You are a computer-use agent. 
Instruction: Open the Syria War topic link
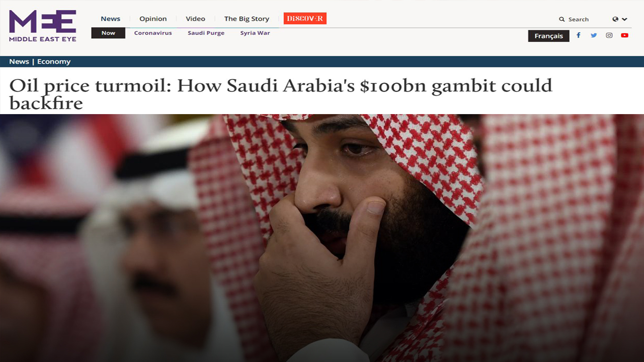(255, 33)
